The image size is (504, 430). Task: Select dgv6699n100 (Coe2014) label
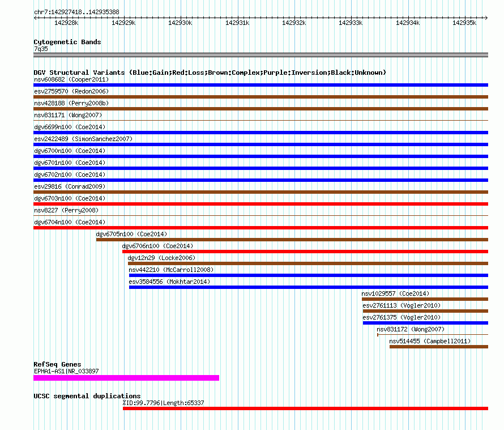click(70, 127)
